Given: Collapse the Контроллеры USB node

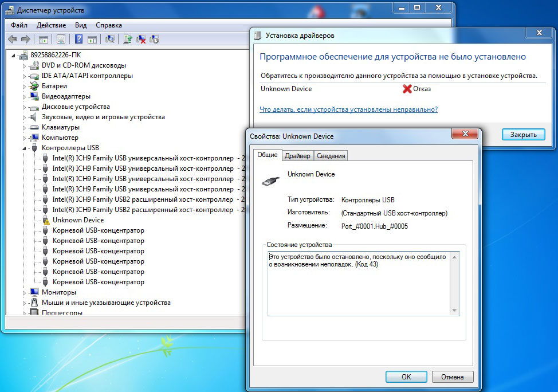Looking at the screenshot, I should point(24,148).
